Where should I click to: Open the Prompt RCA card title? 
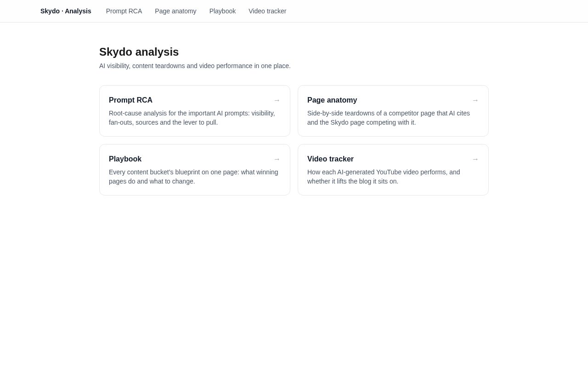(x=130, y=100)
